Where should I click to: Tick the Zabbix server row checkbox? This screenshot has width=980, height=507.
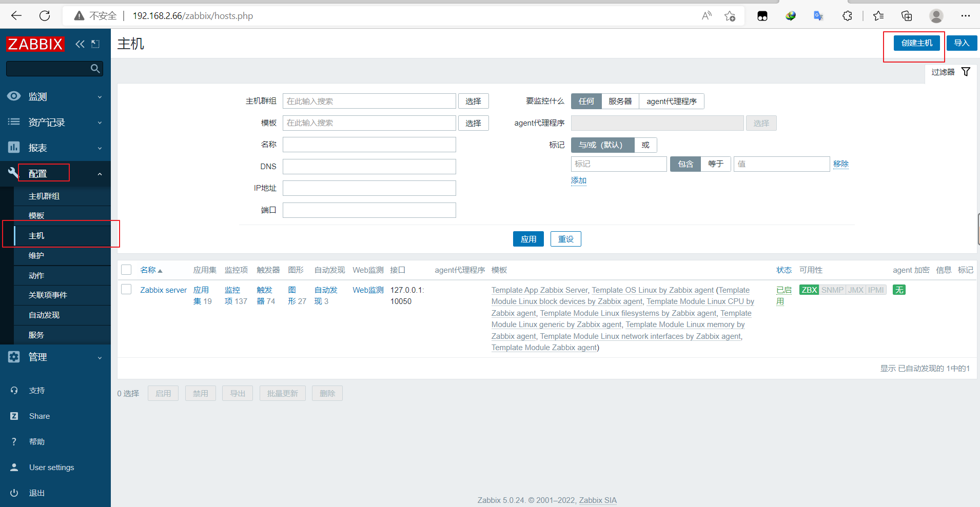coord(126,289)
